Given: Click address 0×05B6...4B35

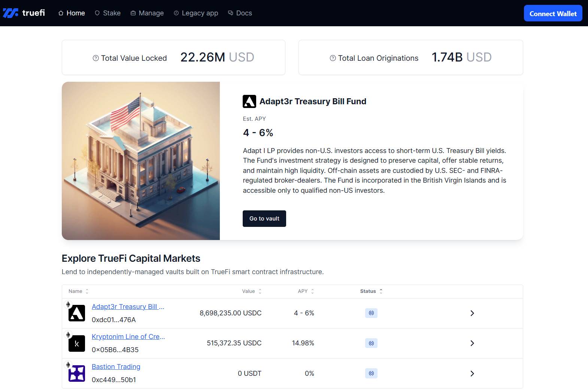Looking at the screenshot, I should coord(115,350).
